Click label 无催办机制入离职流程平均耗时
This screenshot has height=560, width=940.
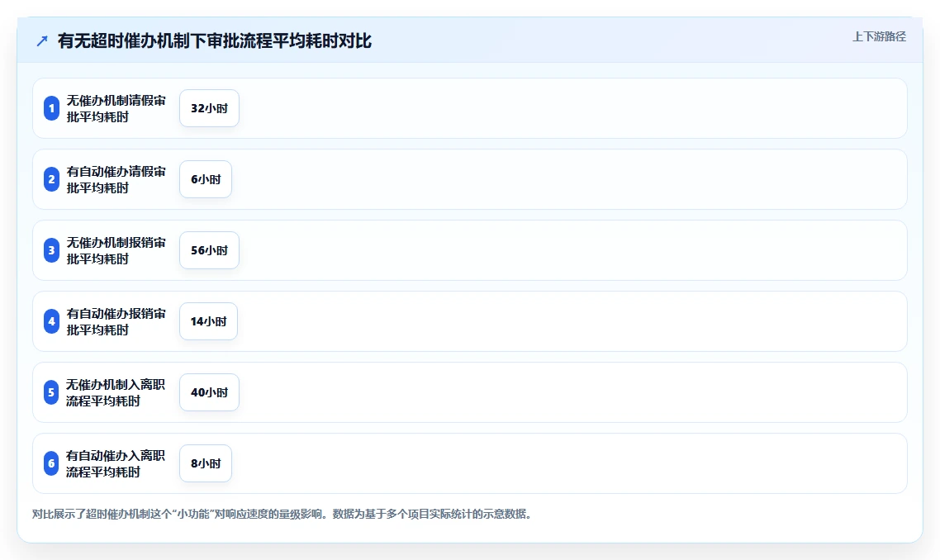[x=115, y=392]
